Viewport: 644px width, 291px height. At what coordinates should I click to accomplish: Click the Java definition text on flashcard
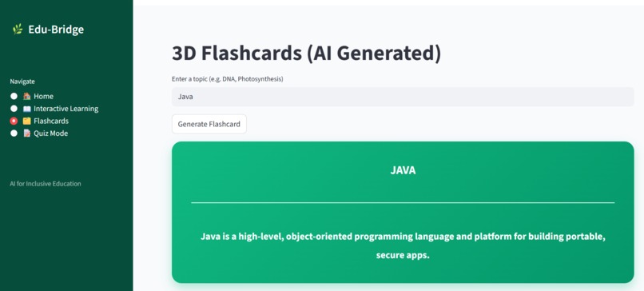coord(403,245)
